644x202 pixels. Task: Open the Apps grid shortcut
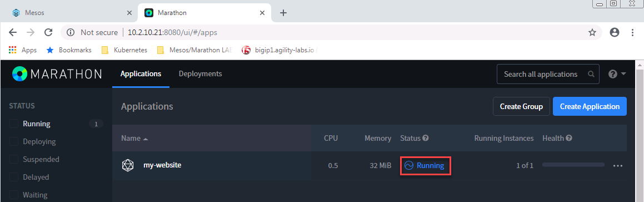click(22, 50)
